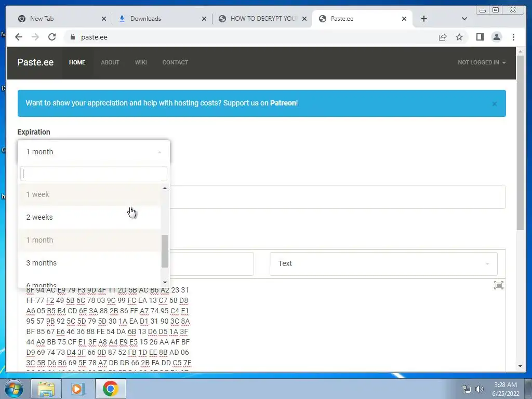Follow the Patreon link in banner
The width and height of the screenshot is (532, 399).
point(283,103)
